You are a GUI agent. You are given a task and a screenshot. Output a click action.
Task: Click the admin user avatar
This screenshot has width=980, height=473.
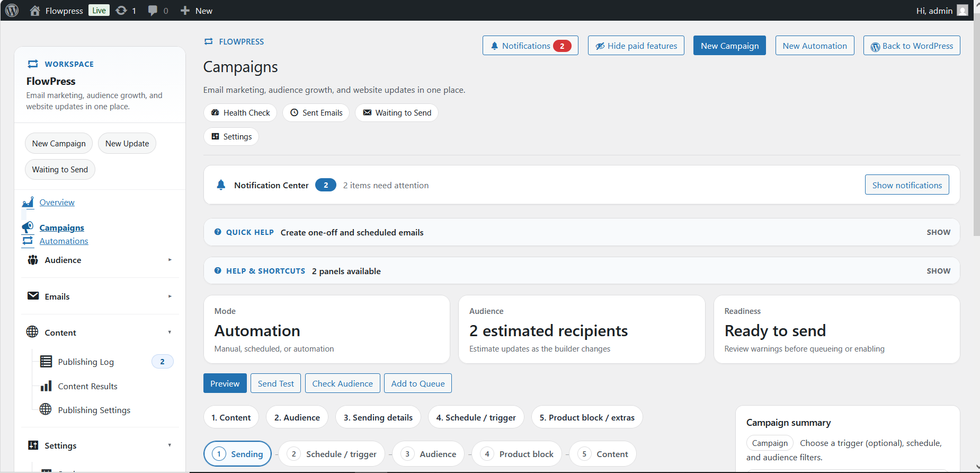coord(963,11)
